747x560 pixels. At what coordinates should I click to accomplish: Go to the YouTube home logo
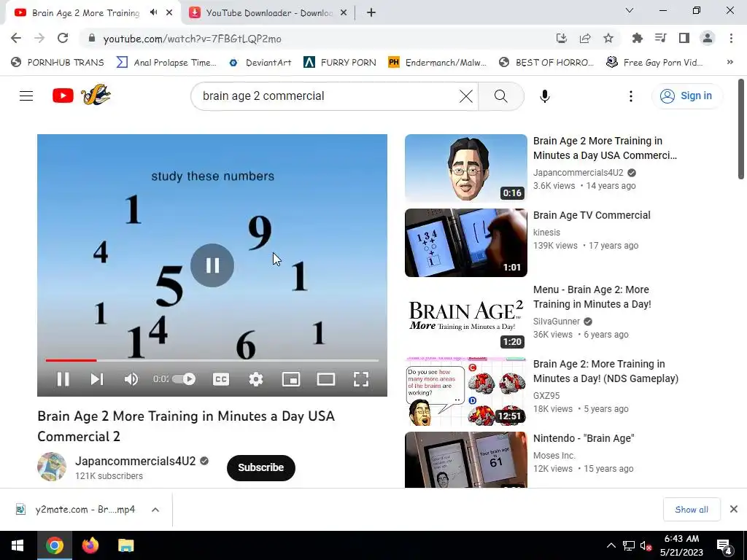pos(82,96)
